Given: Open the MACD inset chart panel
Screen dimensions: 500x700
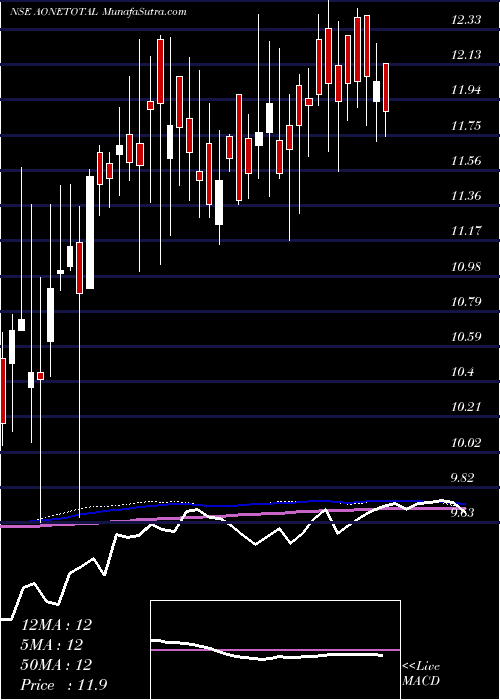Looking at the screenshot, I should (275, 650).
